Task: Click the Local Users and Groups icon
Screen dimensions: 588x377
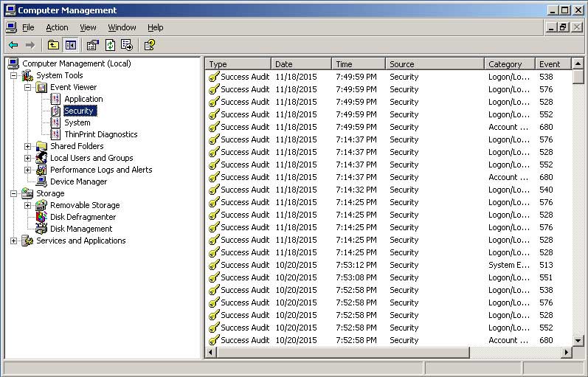Action: pos(41,158)
